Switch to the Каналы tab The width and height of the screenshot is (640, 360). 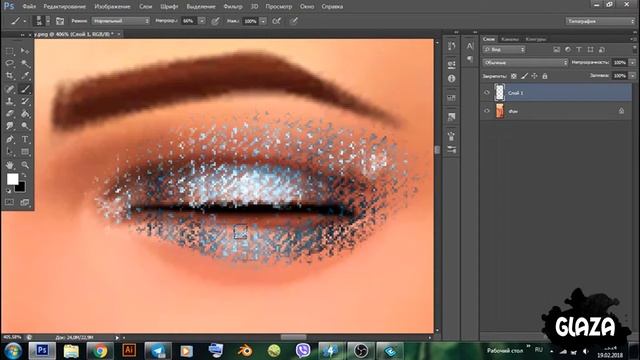510,39
